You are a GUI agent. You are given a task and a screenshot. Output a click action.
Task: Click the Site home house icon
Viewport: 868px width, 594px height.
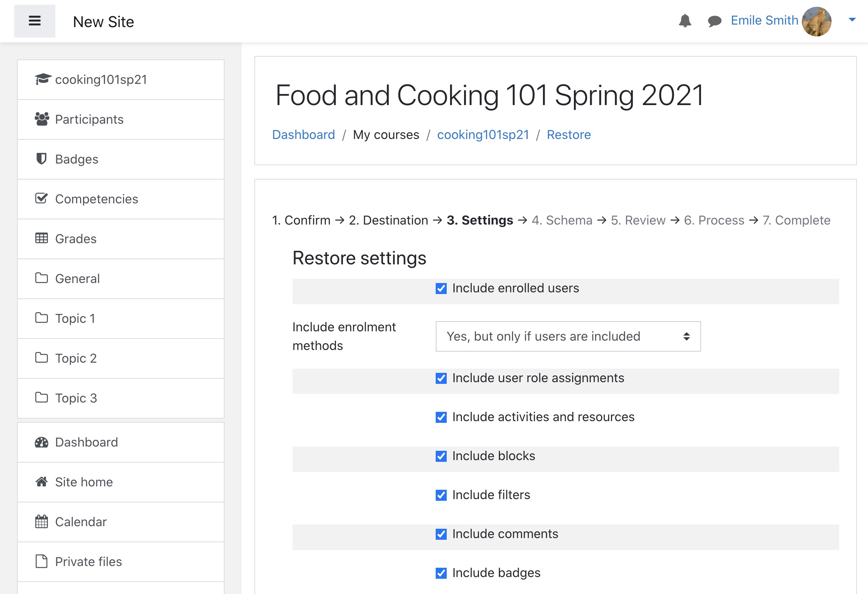[41, 482]
